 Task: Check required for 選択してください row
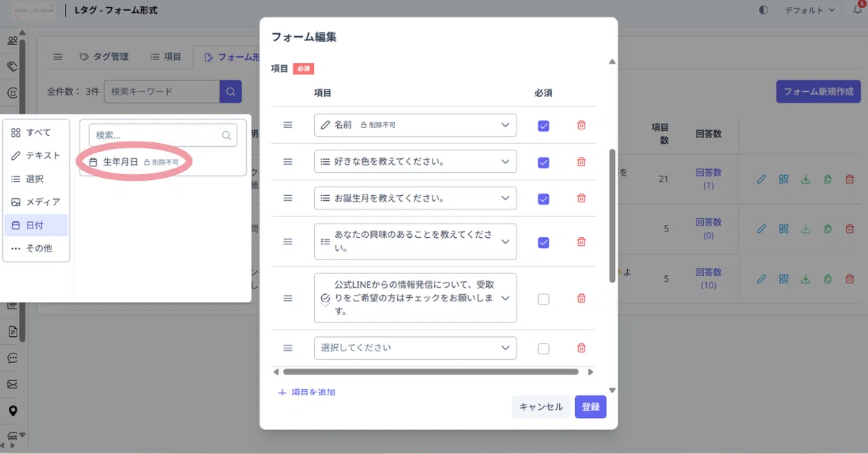pyautogui.click(x=544, y=349)
